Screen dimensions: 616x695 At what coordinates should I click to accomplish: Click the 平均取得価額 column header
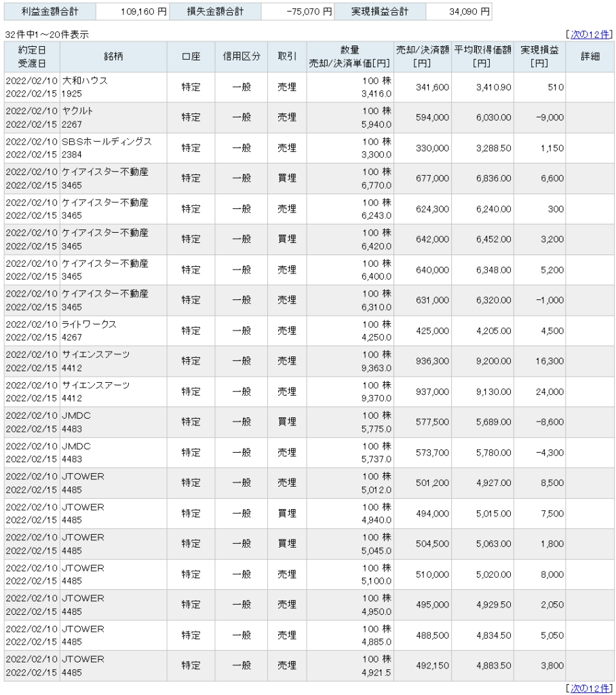482,57
